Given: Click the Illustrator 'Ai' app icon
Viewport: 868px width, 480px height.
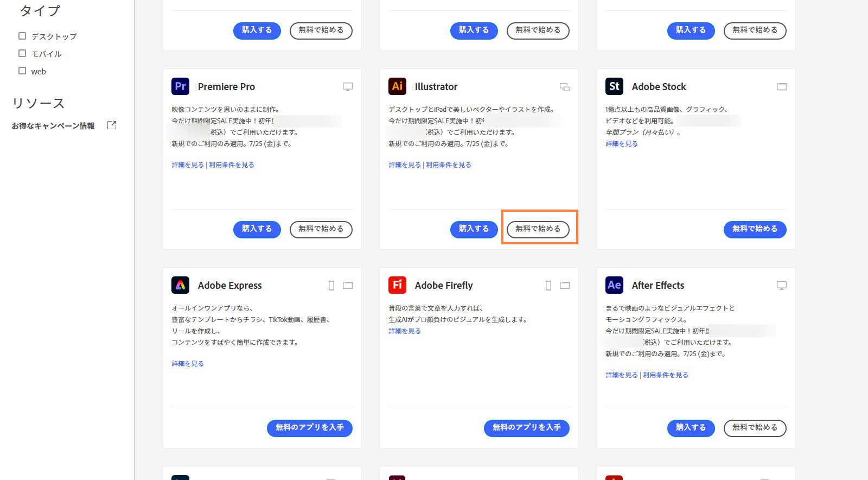Looking at the screenshot, I should point(397,86).
